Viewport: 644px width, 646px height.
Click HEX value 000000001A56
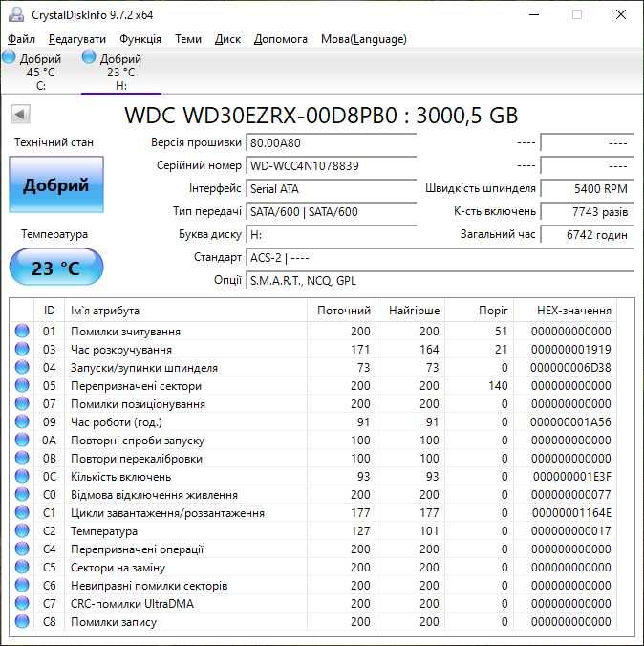point(570,421)
